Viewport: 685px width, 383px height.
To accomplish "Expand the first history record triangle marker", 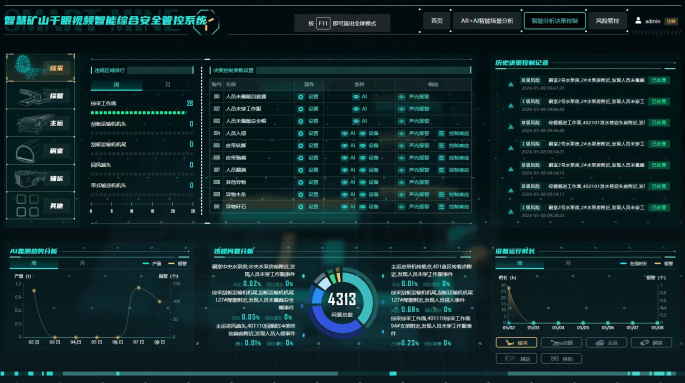I will 511,84.
